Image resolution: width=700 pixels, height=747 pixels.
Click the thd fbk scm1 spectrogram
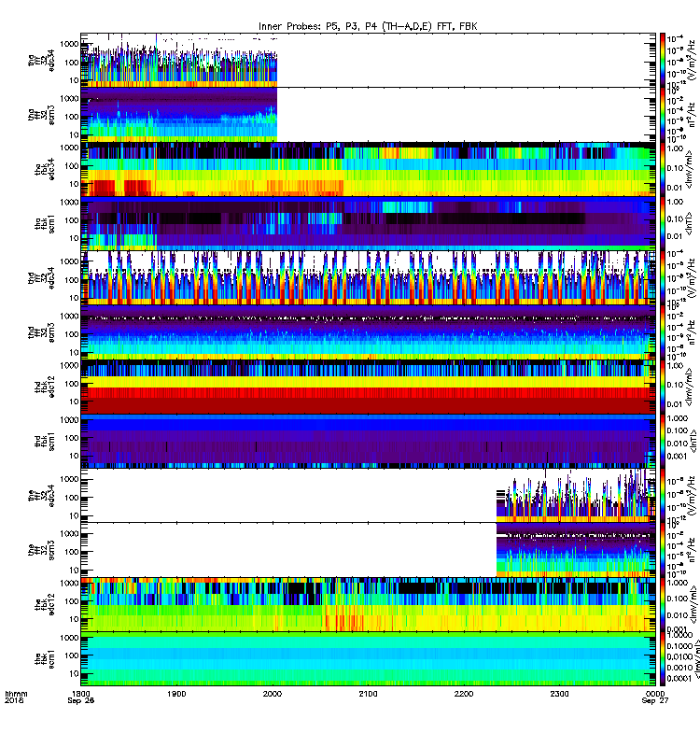368,441
